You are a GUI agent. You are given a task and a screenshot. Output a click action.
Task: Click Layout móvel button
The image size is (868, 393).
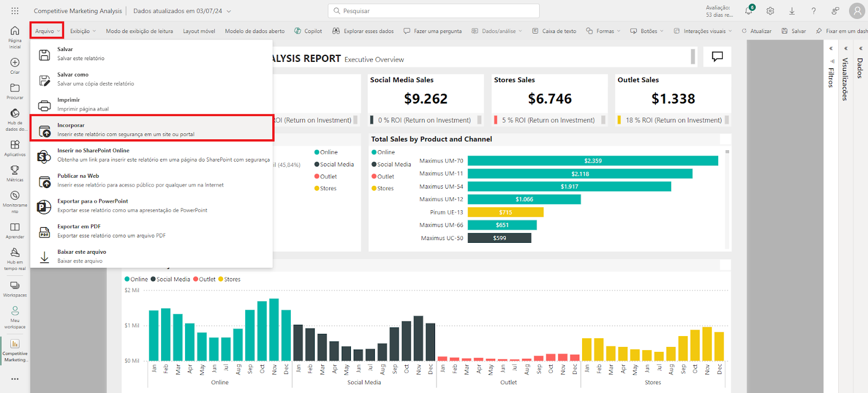coord(199,31)
